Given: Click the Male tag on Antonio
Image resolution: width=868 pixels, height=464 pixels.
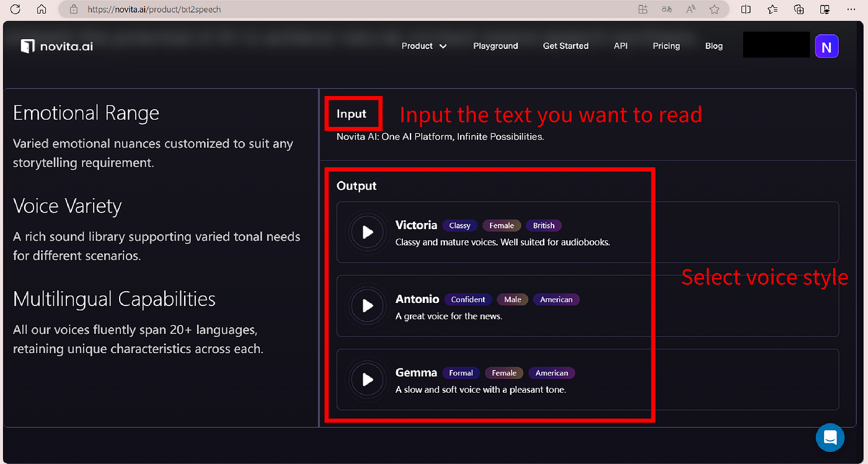Looking at the screenshot, I should (513, 299).
